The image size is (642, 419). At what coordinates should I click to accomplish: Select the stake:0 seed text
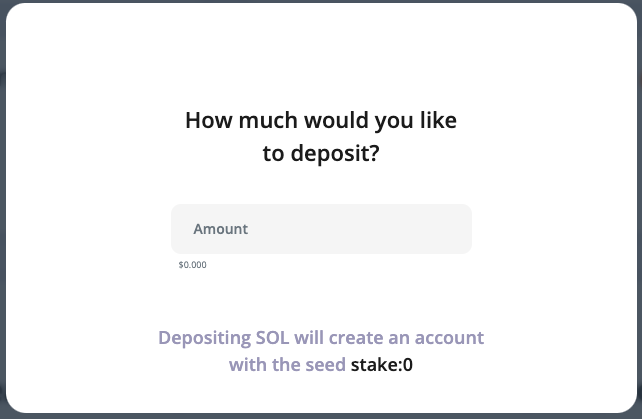pyautogui.click(x=381, y=365)
